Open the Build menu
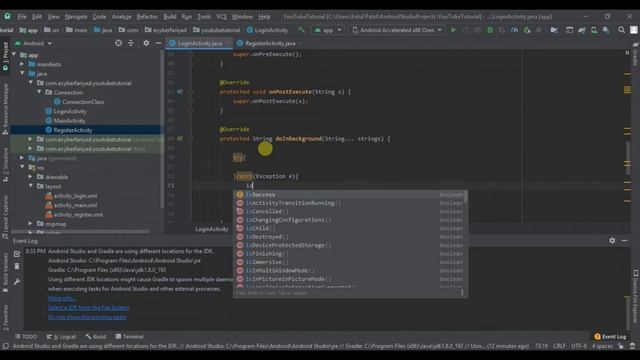 click(x=170, y=17)
